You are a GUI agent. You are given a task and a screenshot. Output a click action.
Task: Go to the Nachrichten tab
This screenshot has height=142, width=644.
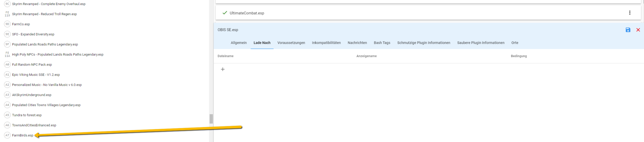coord(357,43)
